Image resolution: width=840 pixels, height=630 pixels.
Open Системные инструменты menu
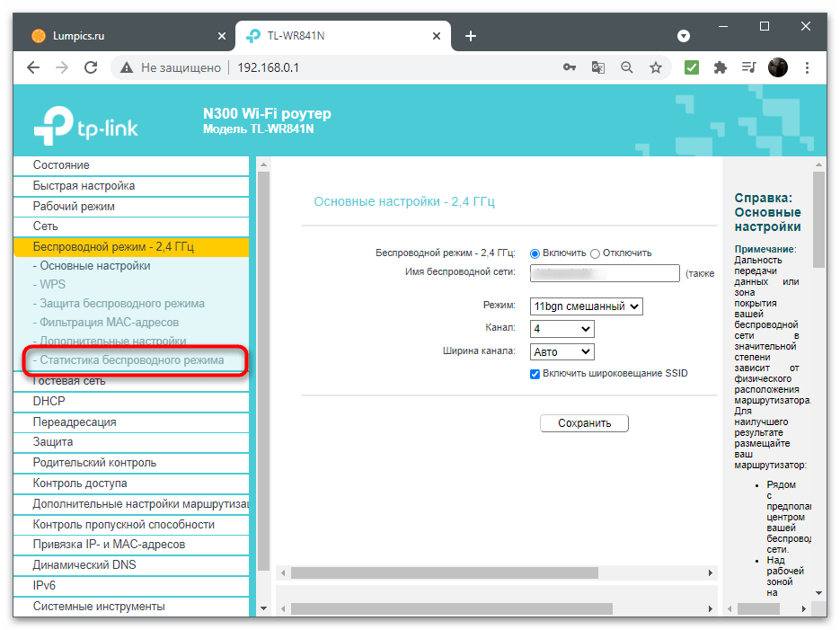(131, 607)
